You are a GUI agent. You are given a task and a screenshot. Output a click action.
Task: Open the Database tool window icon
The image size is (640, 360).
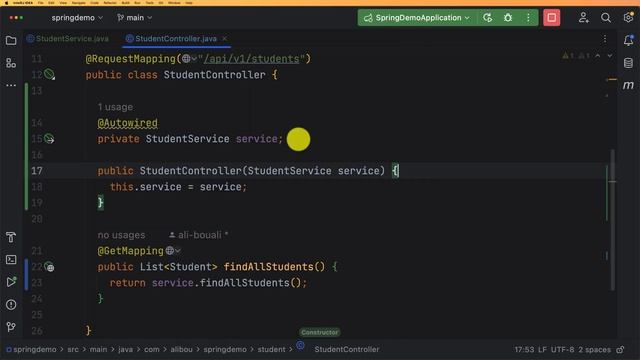click(x=629, y=63)
